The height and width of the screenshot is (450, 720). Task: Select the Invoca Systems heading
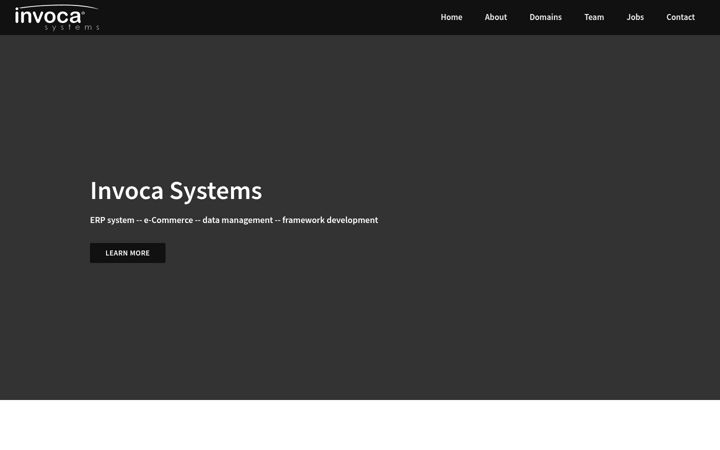point(176,191)
